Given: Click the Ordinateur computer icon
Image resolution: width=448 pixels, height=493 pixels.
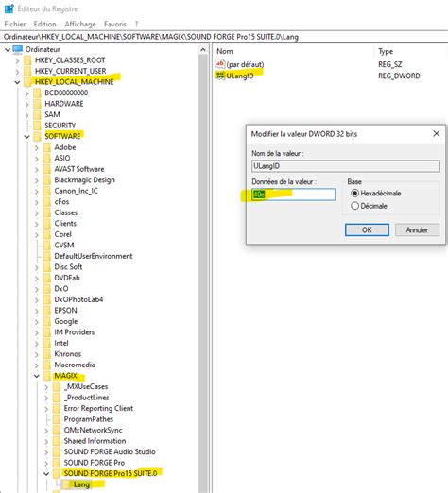Looking at the screenshot, I should (x=18, y=49).
